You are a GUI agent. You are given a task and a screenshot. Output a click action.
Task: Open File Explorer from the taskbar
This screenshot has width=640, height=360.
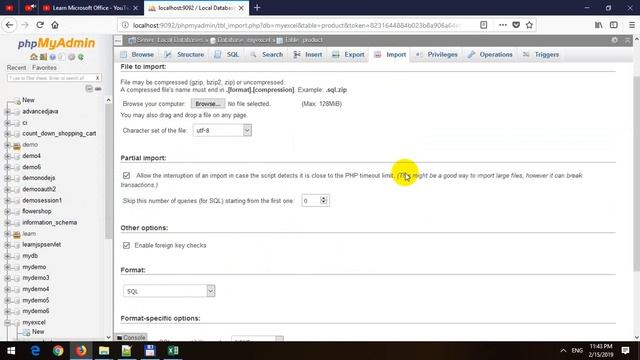[x=104, y=351]
